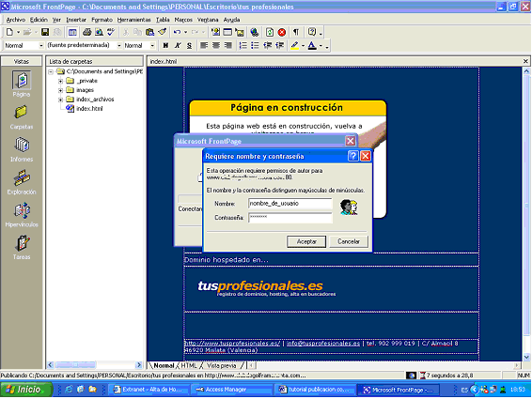The width and height of the screenshot is (532, 399).
Task: Select index.html in folder list
Action: pyautogui.click(x=89, y=109)
